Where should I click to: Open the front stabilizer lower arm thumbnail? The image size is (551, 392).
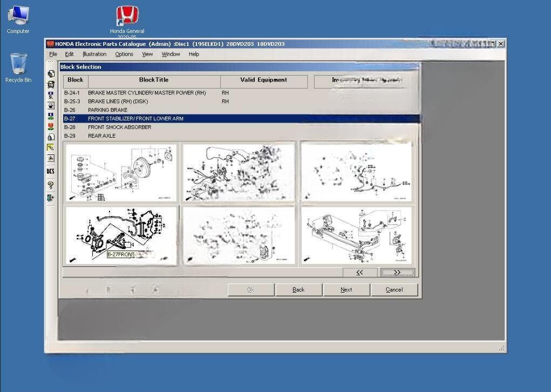[121, 235]
